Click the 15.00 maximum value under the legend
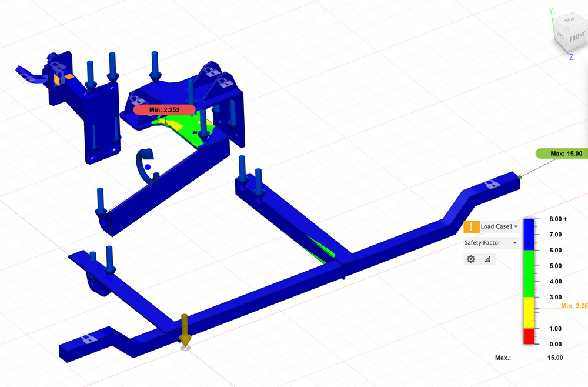 click(x=555, y=358)
